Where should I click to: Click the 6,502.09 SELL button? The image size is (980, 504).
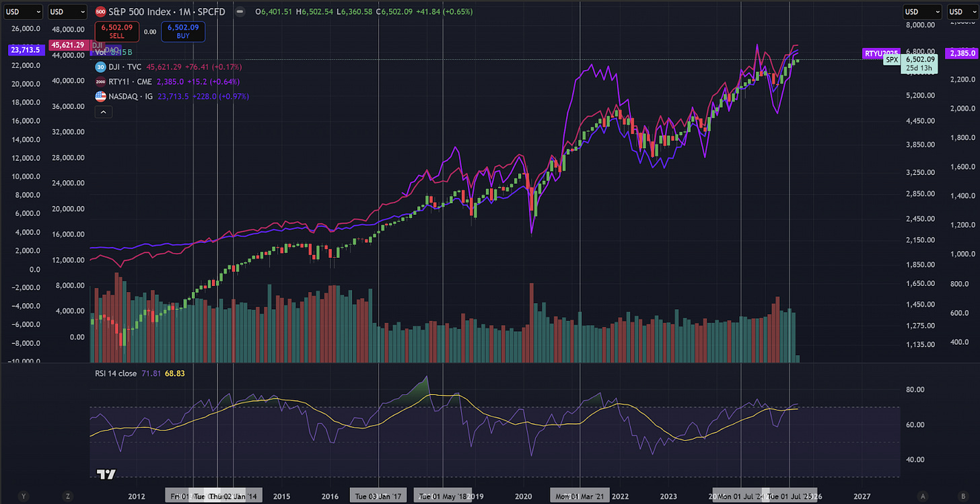pyautogui.click(x=117, y=32)
